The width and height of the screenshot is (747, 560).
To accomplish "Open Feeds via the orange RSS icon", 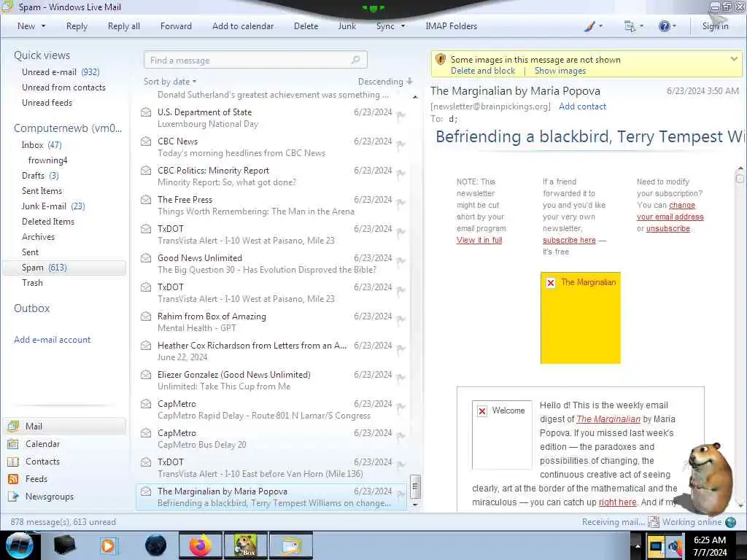I will (13, 479).
